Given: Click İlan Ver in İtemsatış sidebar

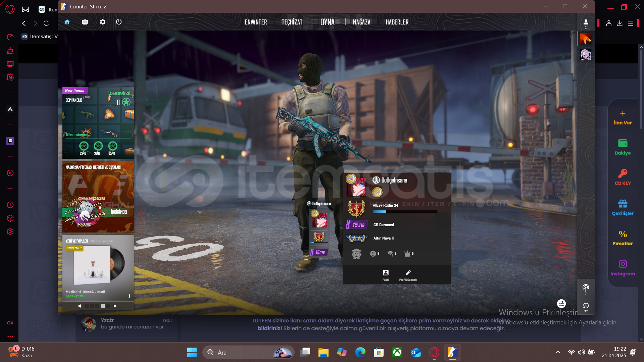Looking at the screenshot, I should 623,117.
